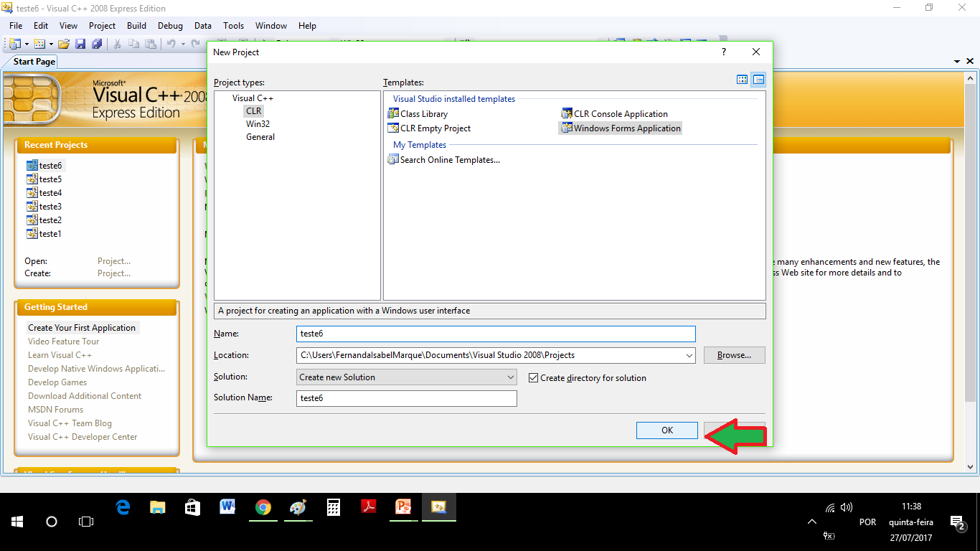Toggle Create directory for solution checkbox
The width and height of the screenshot is (980, 551).
pyautogui.click(x=533, y=377)
